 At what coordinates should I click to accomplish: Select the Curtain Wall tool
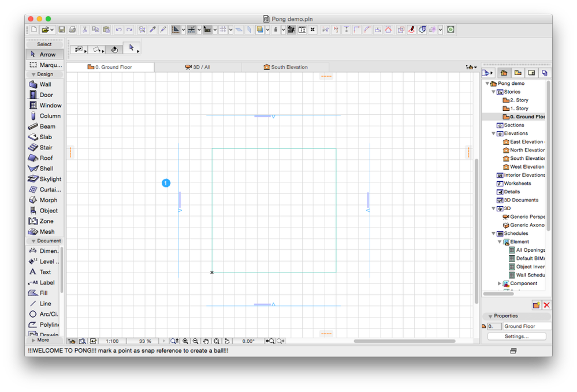tap(44, 190)
